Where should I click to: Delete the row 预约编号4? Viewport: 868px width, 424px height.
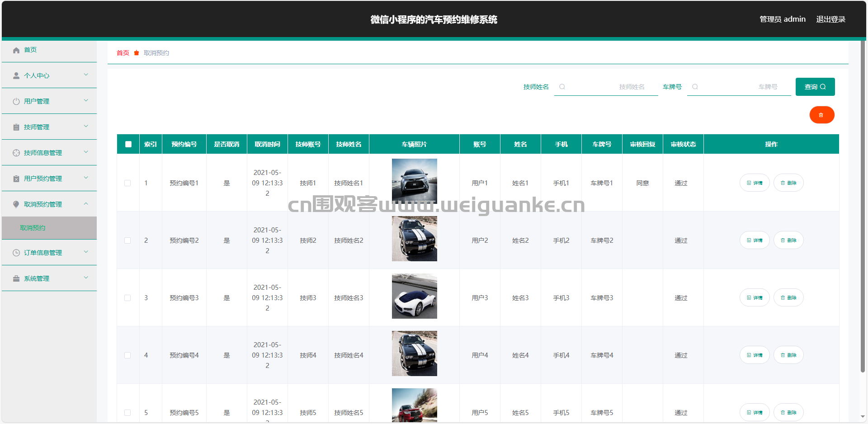click(x=788, y=355)
